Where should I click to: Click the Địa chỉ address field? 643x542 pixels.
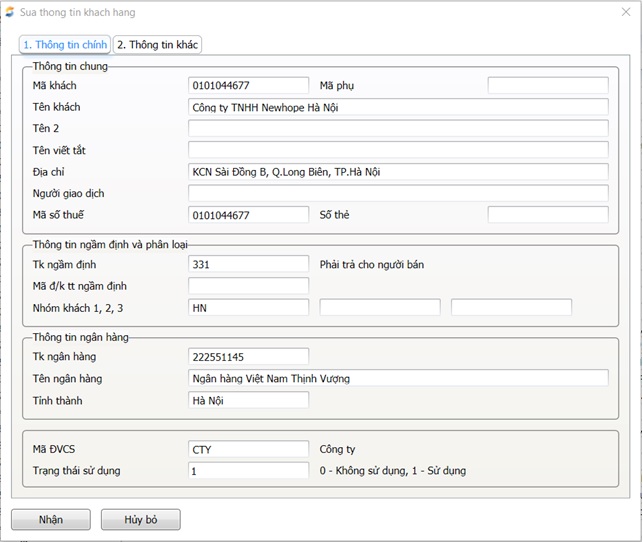tap(398, 172)
